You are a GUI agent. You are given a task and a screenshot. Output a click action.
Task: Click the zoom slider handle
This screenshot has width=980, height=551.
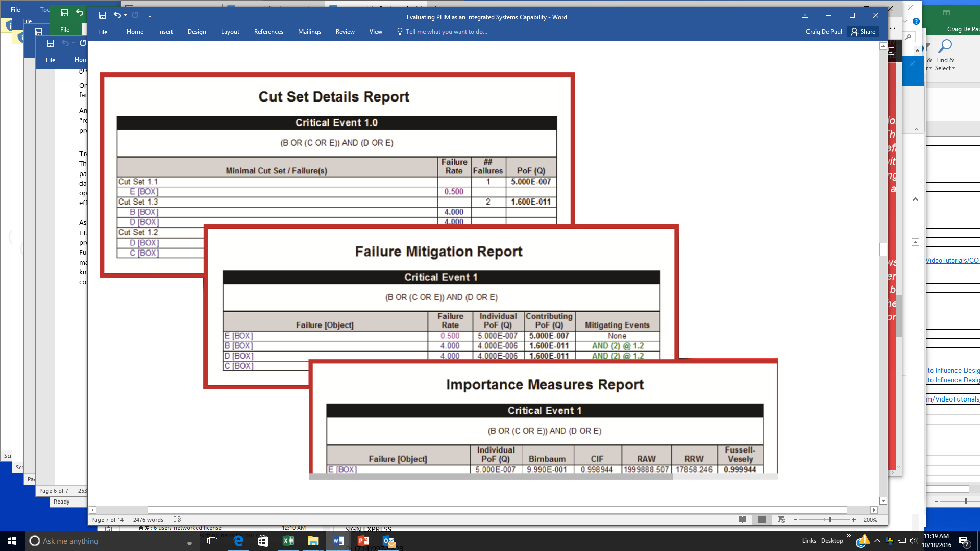830,520
